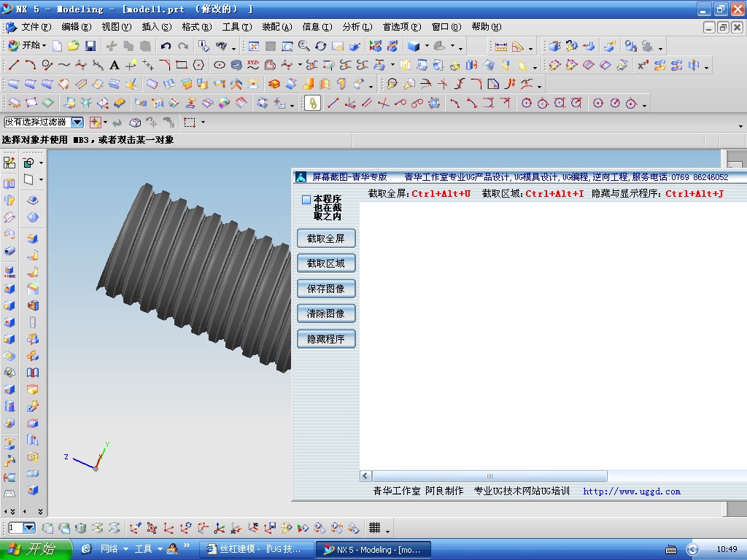
Task: Save the model with the floppy disk icon
Action: pyautogui.click(x=90, y=46)
